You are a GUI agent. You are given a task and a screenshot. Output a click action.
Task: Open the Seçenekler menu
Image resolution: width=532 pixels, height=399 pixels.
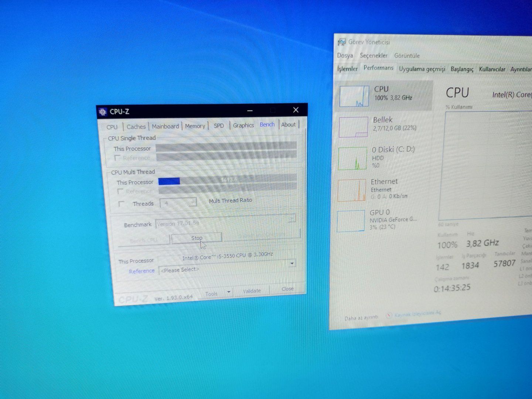(x=374, y=55)
